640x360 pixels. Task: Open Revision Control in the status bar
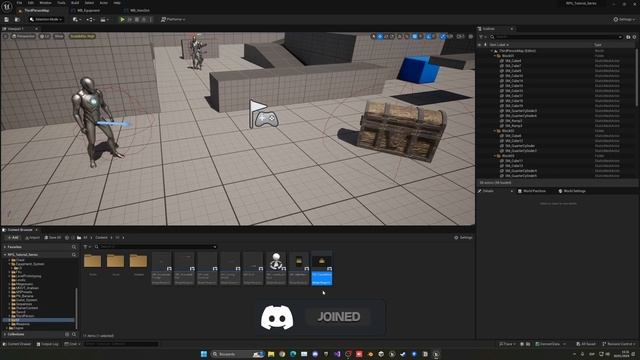(x=618, y=344)
